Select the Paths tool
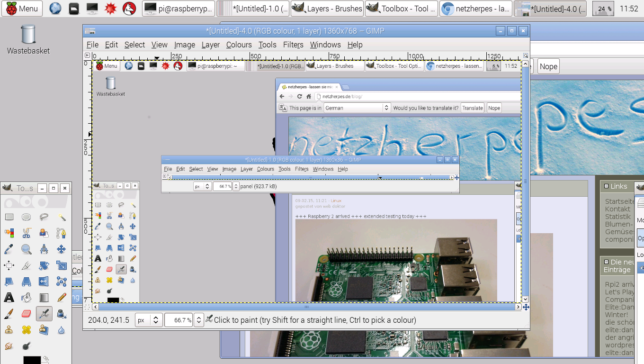644x364 pixels. [x=62, y=233]
